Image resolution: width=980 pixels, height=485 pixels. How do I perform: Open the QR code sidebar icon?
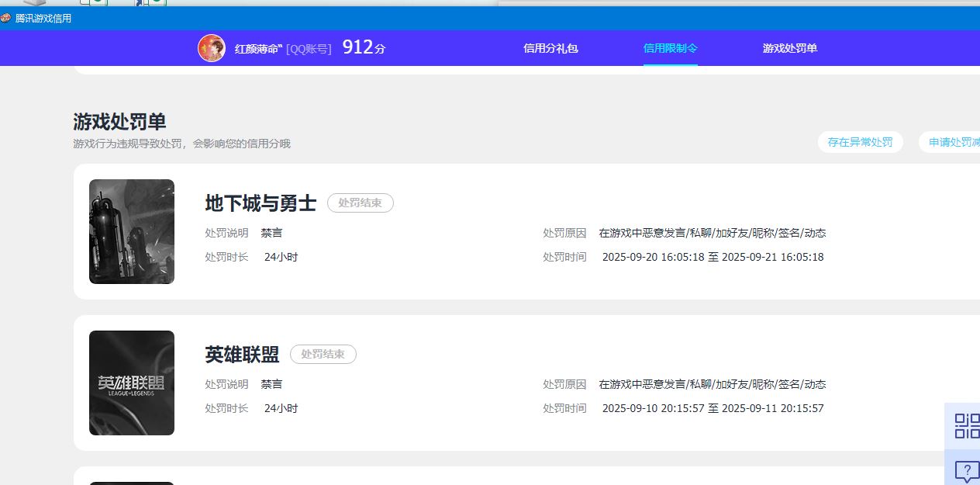[966, 425]
